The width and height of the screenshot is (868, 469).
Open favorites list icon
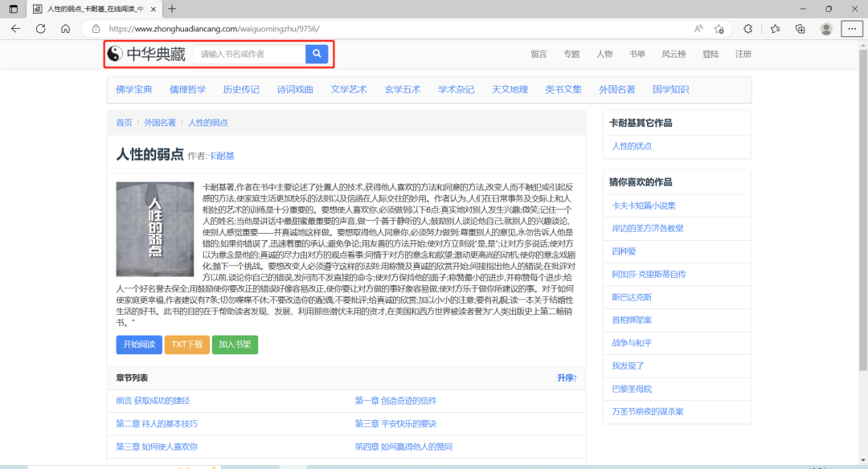[x=775, y=29]
